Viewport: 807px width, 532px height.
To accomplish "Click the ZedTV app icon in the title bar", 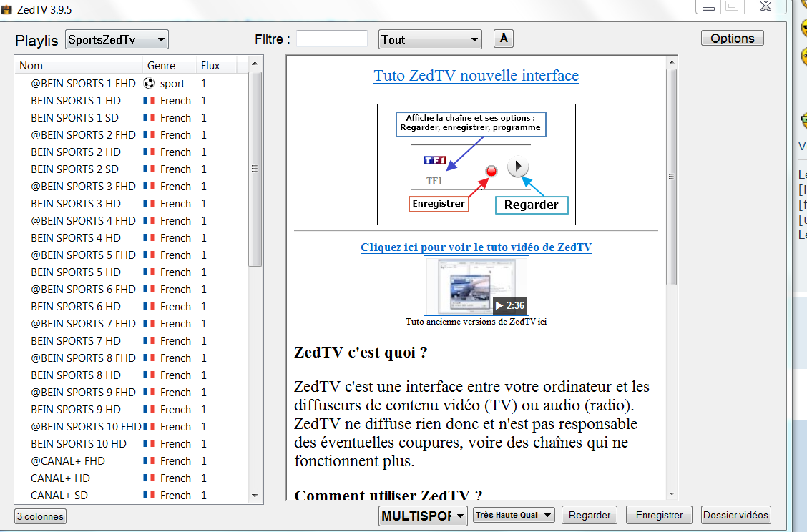I will click(x=7, y=9).
